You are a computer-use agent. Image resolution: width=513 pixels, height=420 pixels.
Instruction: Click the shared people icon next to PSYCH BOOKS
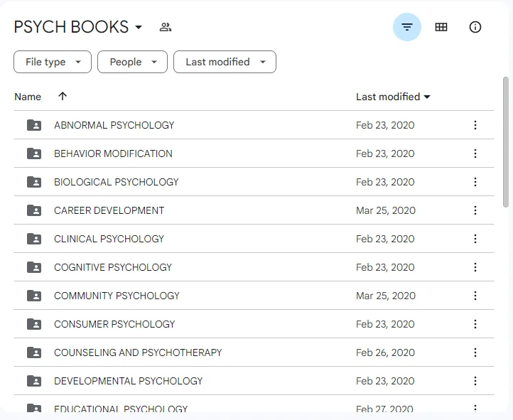click(x=166, y=27)
